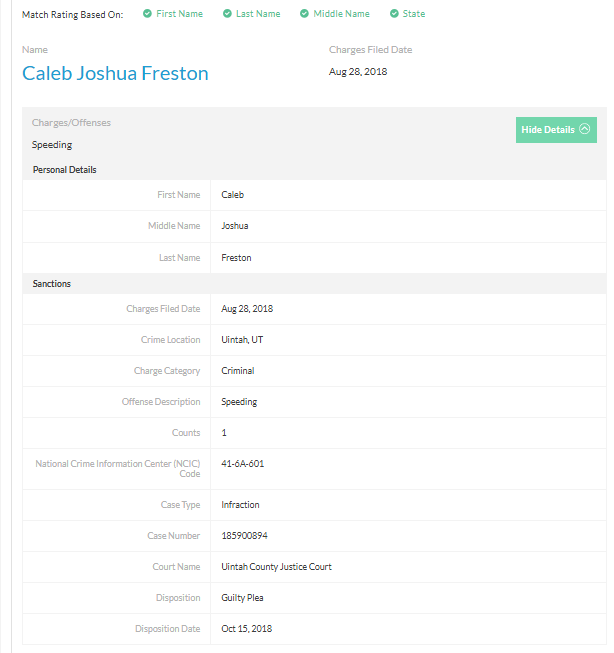Click the Last Name green checkmark icon
614x653 pixels.
[227, 14]
